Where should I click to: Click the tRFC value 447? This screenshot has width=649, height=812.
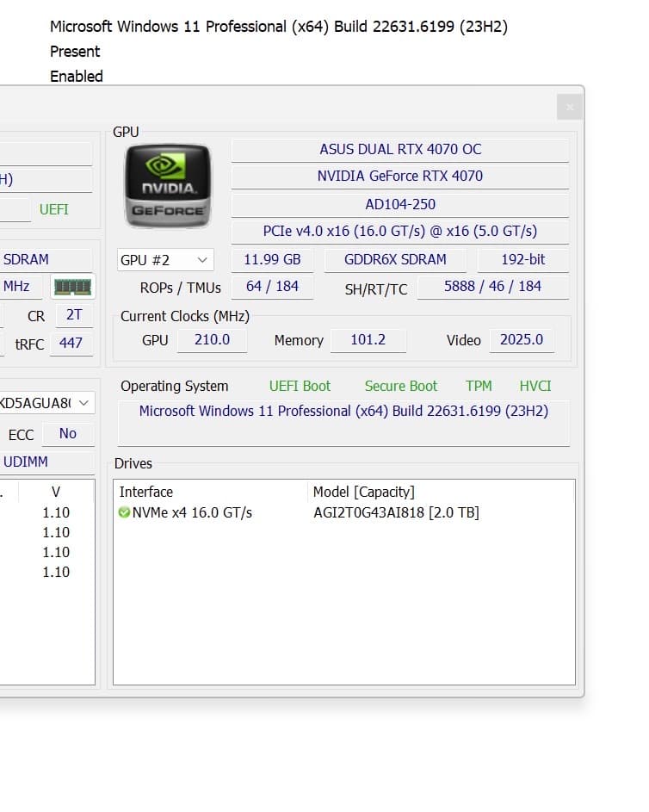pyautogui.click(x=71, y=344)
